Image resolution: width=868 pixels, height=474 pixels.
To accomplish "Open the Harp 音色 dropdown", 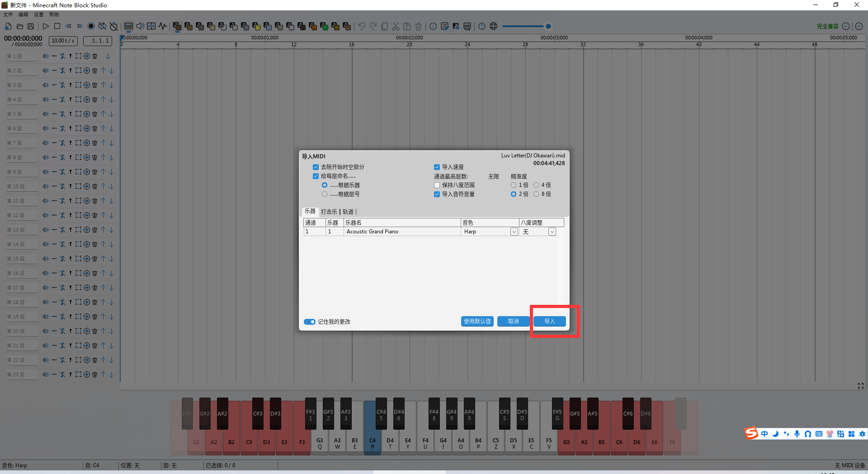I will 514,232.
